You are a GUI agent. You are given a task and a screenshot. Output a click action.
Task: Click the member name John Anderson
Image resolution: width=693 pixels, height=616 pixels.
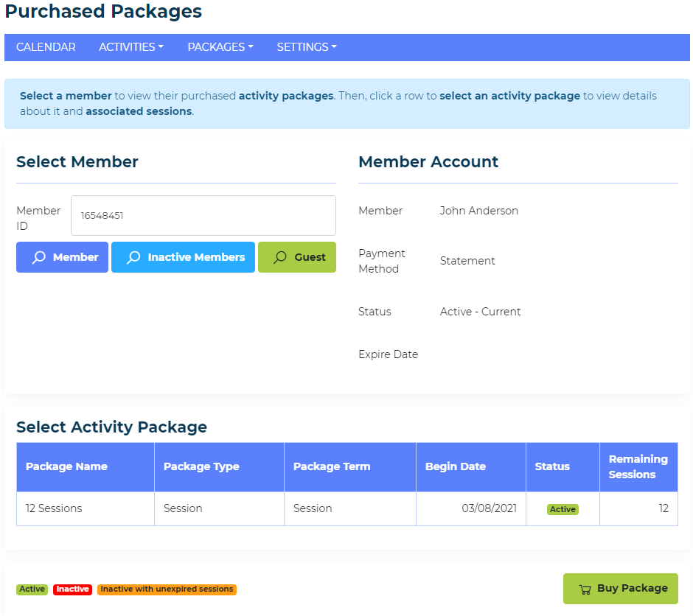click(479, 211)
